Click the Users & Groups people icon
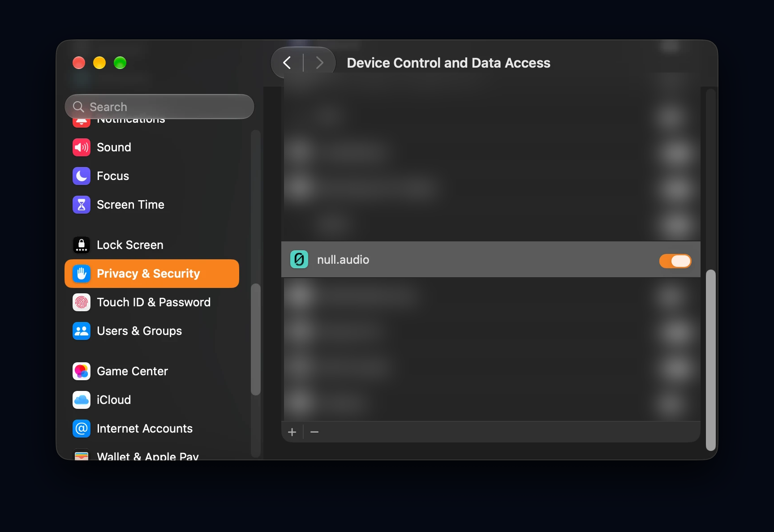The height and width of the screenshot is (532, 774). (82, 331)
